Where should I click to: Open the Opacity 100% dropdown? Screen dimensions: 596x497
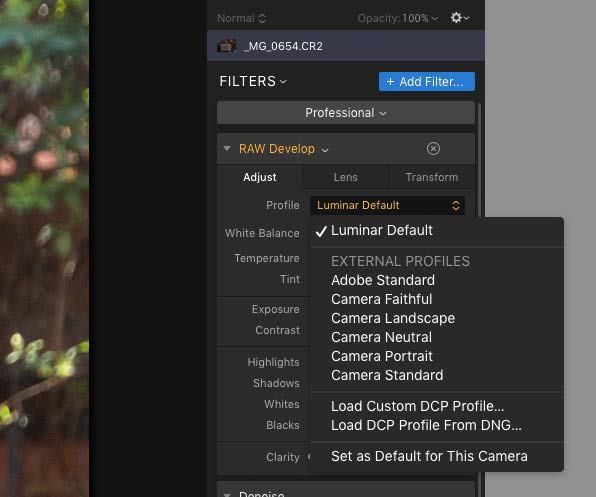398,18
